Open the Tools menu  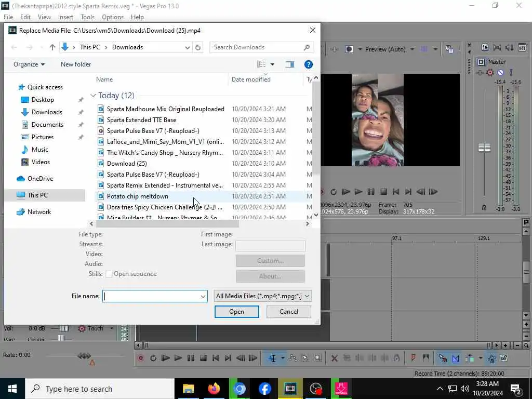click(87, 17)
